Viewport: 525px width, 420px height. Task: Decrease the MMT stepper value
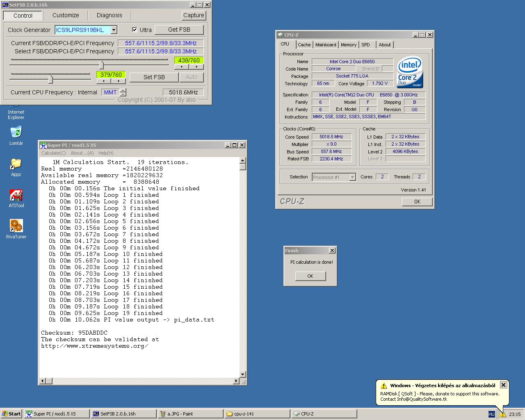click(123, 94)
